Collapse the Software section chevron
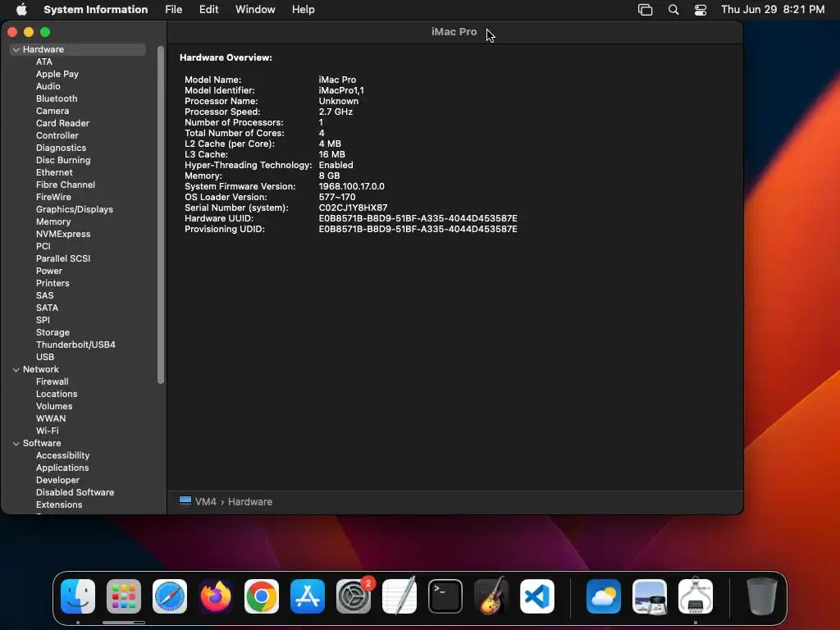The width and height of the screenshot is (840, 630). [x=16, y=444]
